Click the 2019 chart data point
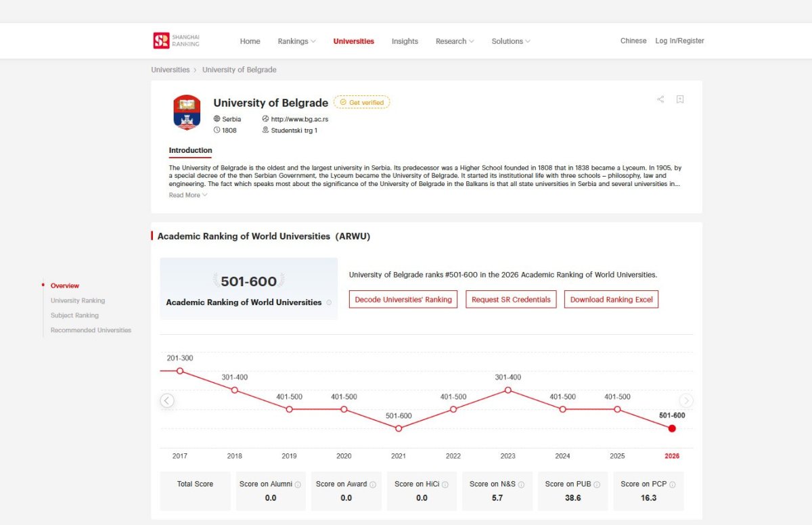The image size is (812, 525). 289,409
